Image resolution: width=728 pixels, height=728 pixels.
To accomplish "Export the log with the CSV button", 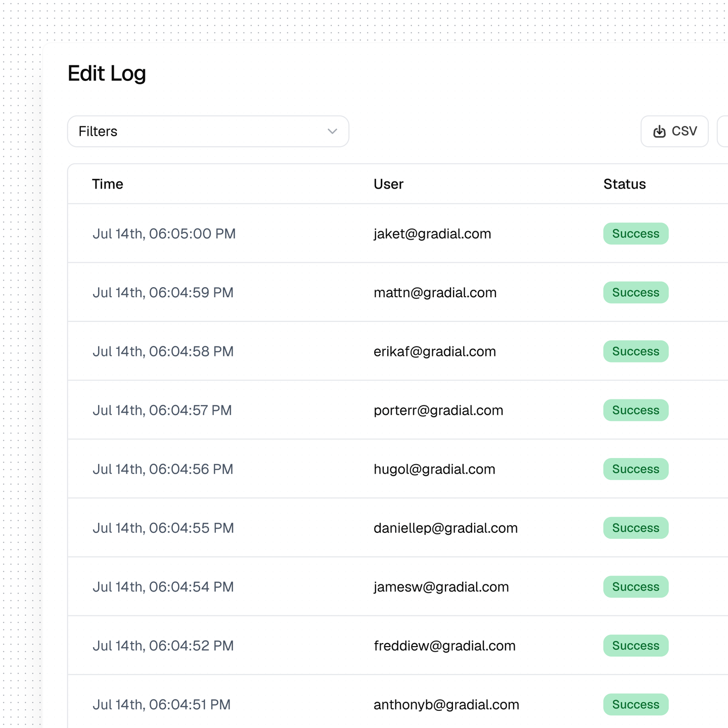I will (x=674, y=131).
